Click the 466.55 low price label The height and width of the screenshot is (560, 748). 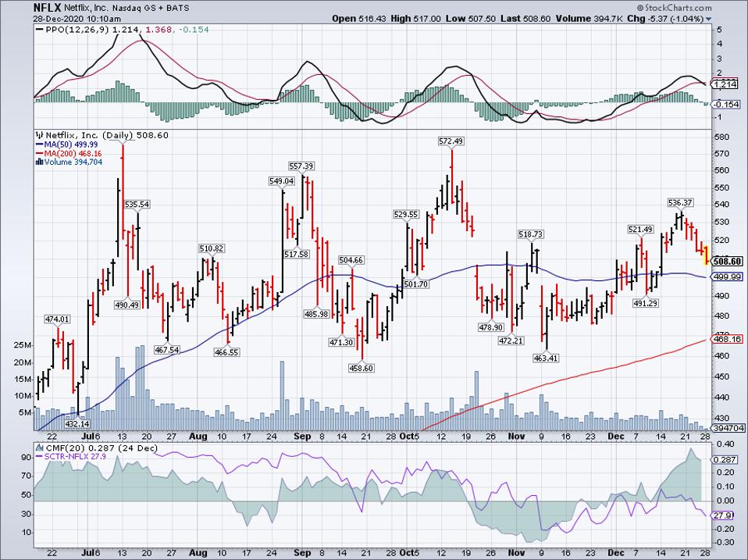point(226,352)
